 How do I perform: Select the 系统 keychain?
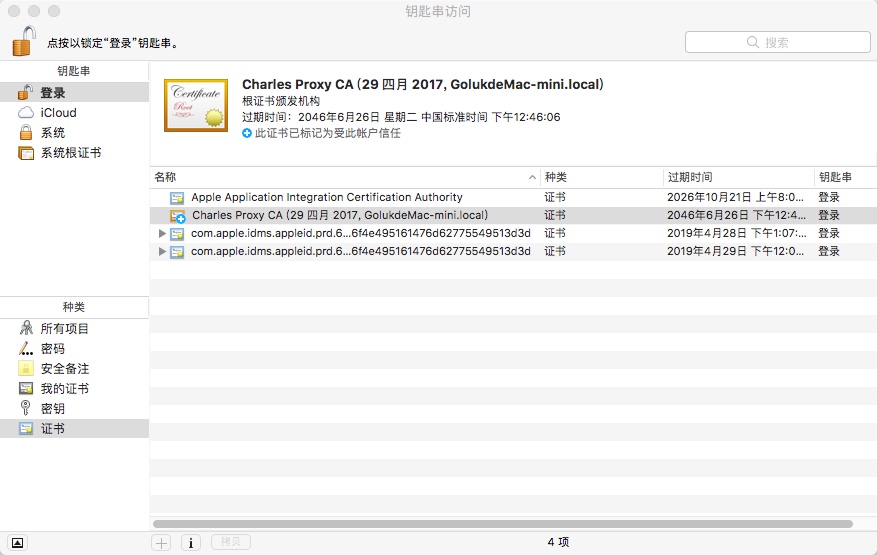74,133
